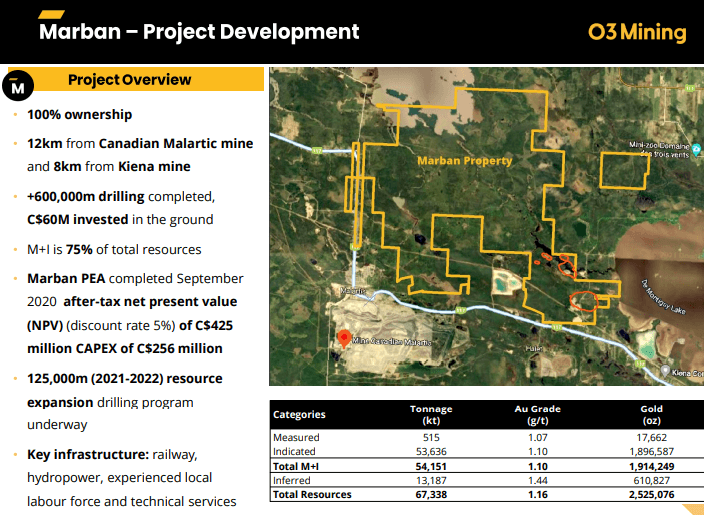Click Total M+I tonnage 54,151

431,467
